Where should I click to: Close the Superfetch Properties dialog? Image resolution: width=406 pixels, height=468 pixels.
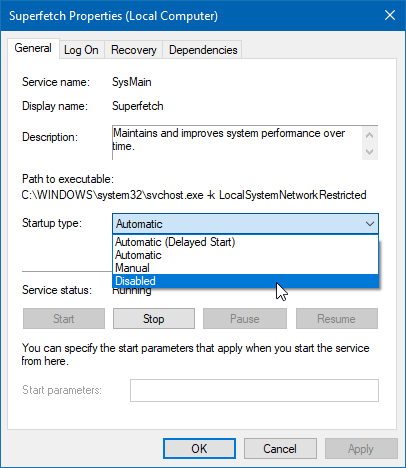tap(390, 15)
